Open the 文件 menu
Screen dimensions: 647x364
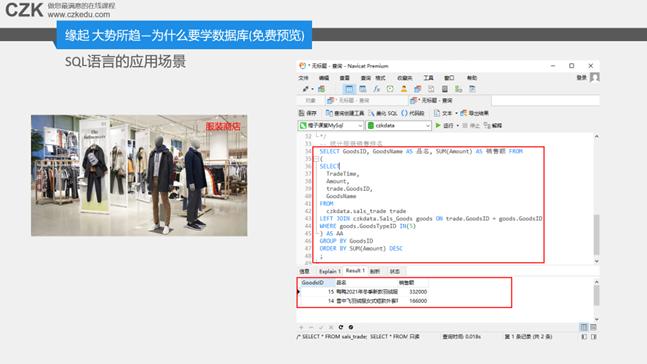(303, 78)
